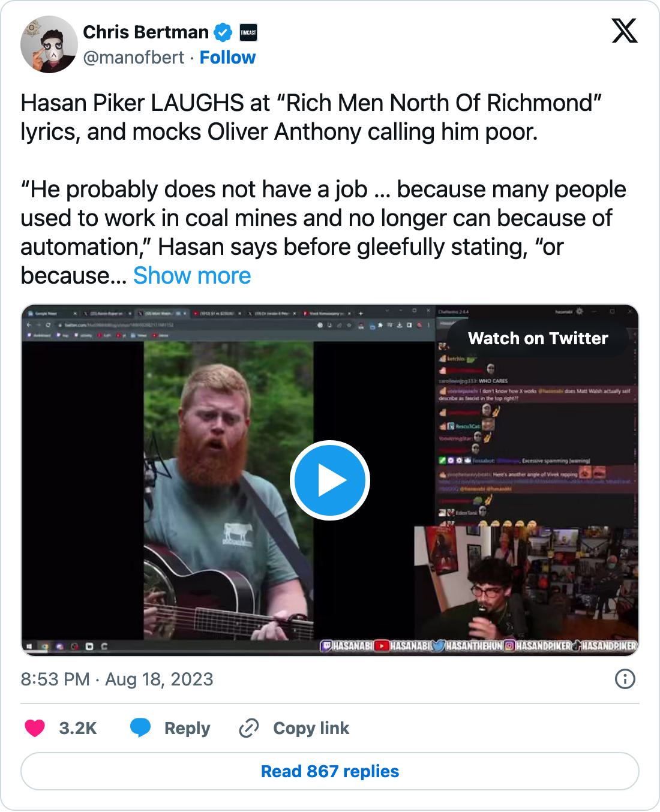660x812 pixels.
Task: Open Chris Bertman's profile avatar
Action: pos(49,45)
